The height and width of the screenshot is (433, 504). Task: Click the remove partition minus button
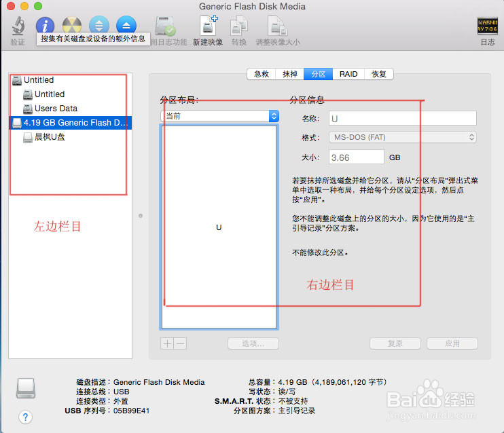point(180,343)
